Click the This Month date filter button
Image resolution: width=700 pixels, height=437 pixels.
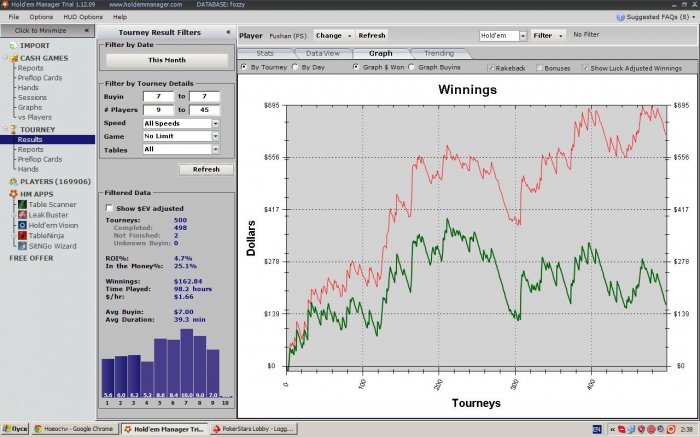[x=167, y=60]
